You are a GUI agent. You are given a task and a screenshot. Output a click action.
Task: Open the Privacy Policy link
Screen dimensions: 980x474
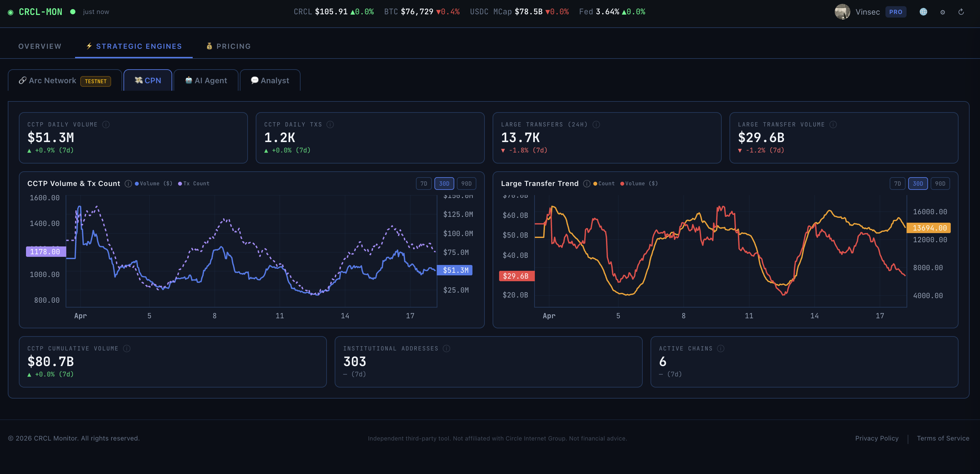click(x=877, y=438)
